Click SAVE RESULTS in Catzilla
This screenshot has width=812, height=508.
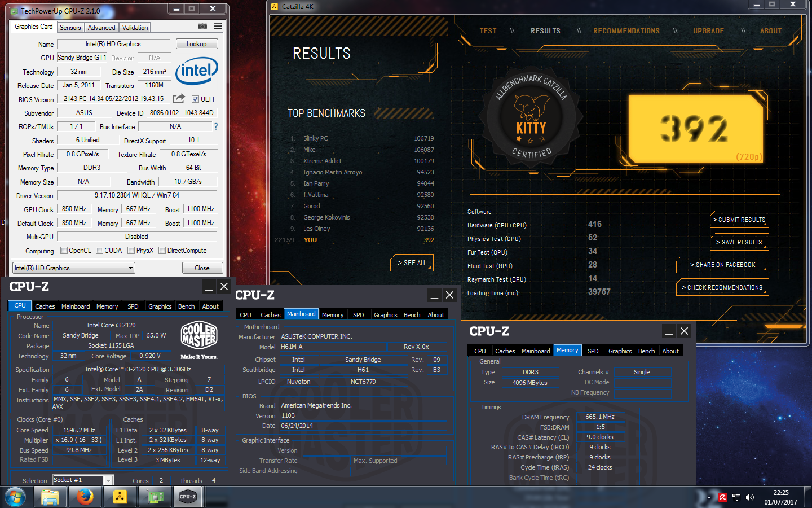coord(739,242)
